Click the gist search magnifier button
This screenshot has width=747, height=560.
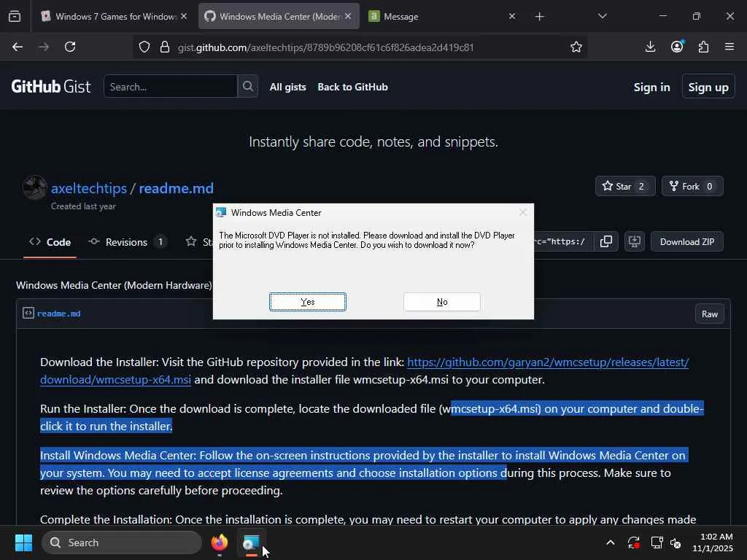[248, 86]
